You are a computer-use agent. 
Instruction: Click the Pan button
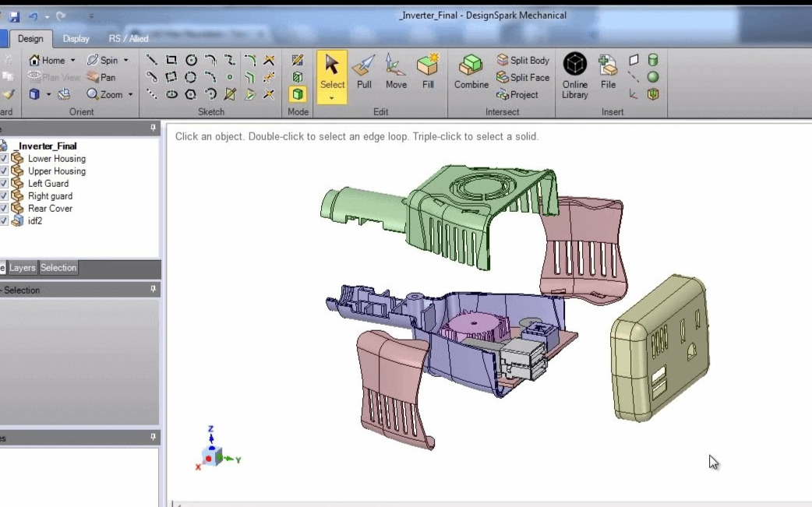coord(101,78)
